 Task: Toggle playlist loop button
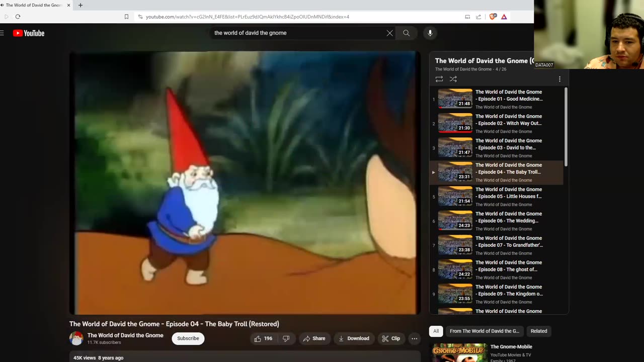pos(439,79)
